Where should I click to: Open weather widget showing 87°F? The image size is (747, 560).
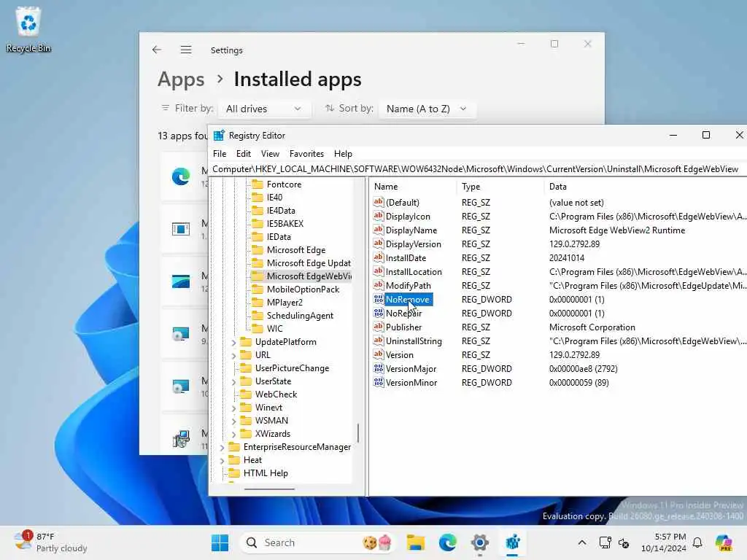(x=50, y=542)
